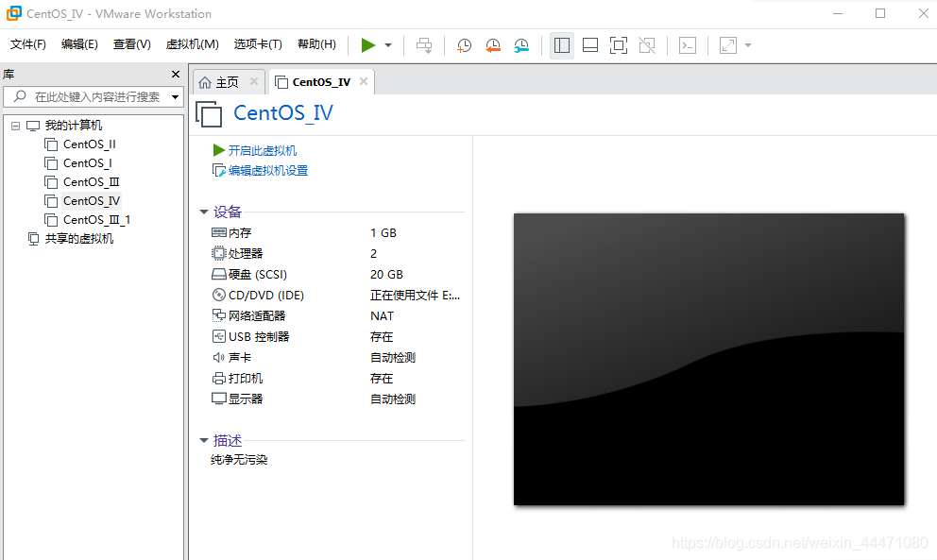Revert to snapshot using the toolbar icon
The width and height of the screenshot is (937, 560).
pyautogui.click(x=493, y=45)
